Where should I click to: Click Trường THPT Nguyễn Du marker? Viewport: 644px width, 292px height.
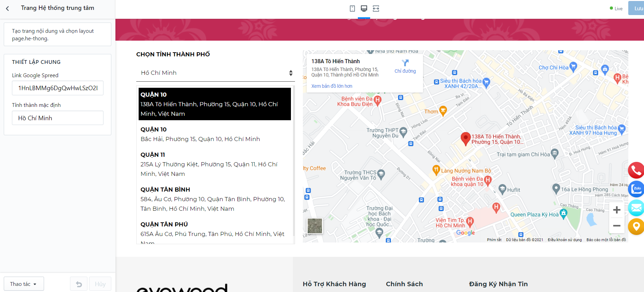tap(403, 131)
